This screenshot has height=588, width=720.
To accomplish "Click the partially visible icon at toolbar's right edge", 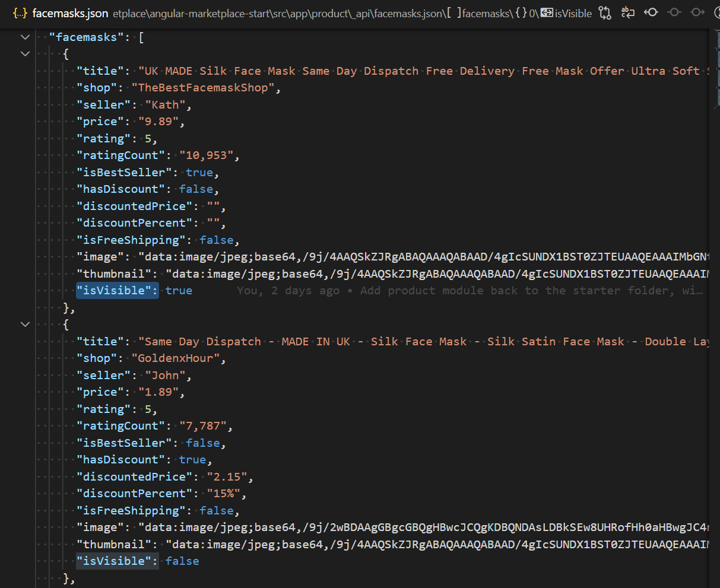I will [x=717, y=12].
